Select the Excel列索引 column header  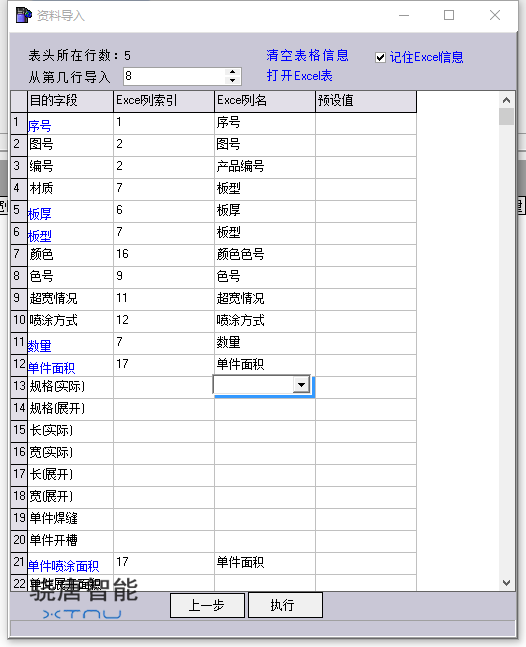pos(164,101)
